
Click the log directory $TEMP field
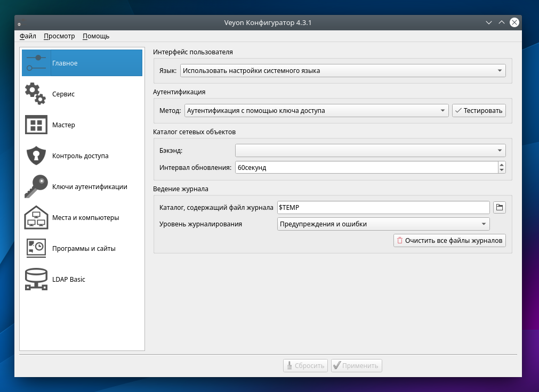(x=383, y=208)
